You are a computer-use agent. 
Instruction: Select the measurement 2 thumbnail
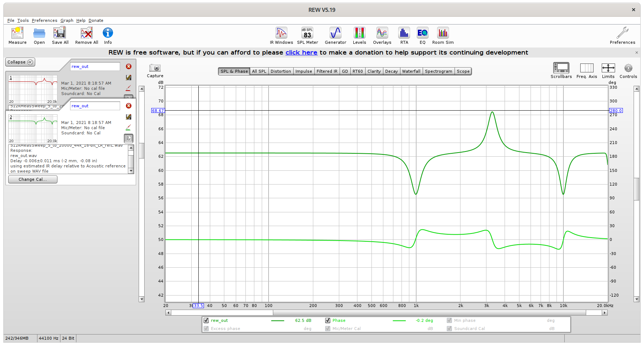click(x=33, y=129)
